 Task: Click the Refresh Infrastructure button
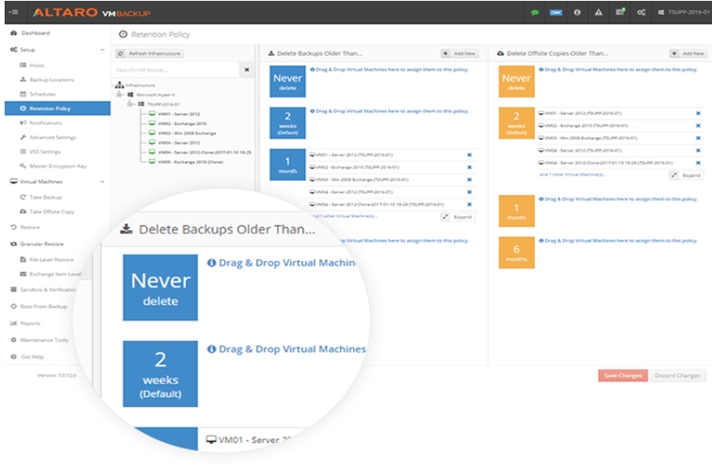149,54
